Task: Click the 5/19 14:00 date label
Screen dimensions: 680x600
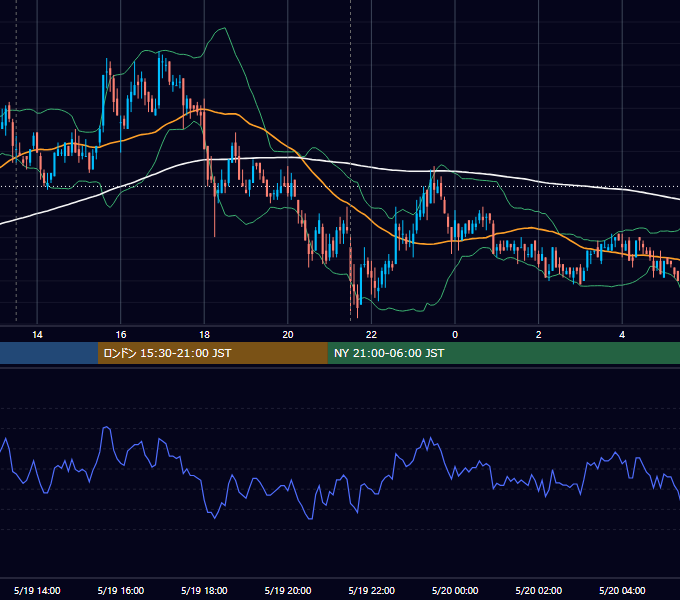Action: point(37,590)
